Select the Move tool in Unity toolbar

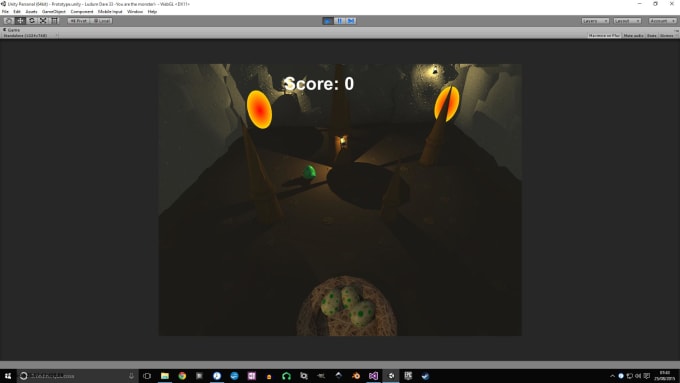click(20, 21)
